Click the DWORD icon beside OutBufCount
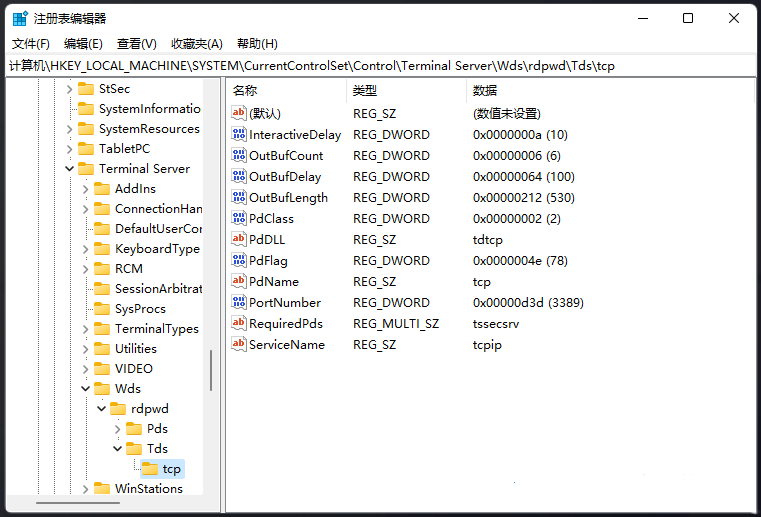The width and height of the screenshot is (761, 517). [x=239, y=155]
